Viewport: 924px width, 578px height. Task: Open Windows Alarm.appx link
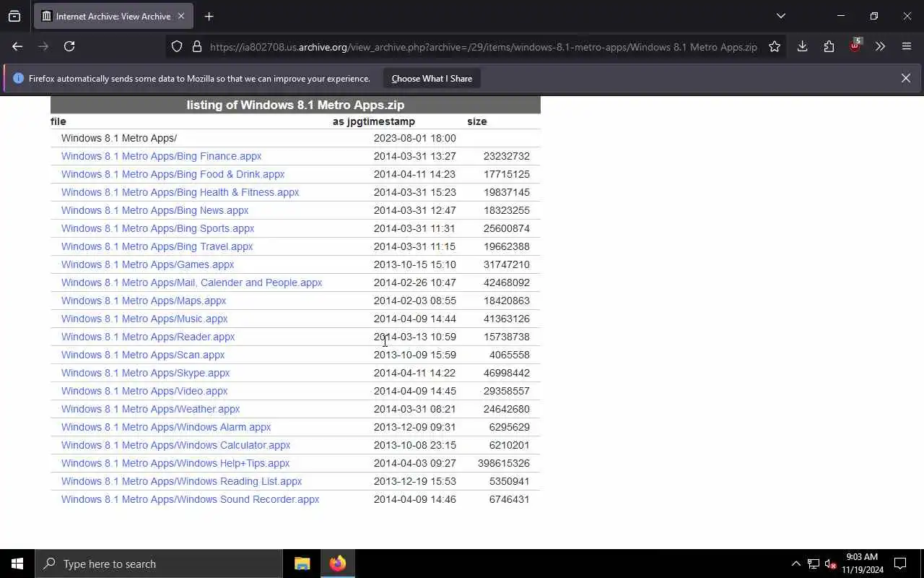[166, 427]
